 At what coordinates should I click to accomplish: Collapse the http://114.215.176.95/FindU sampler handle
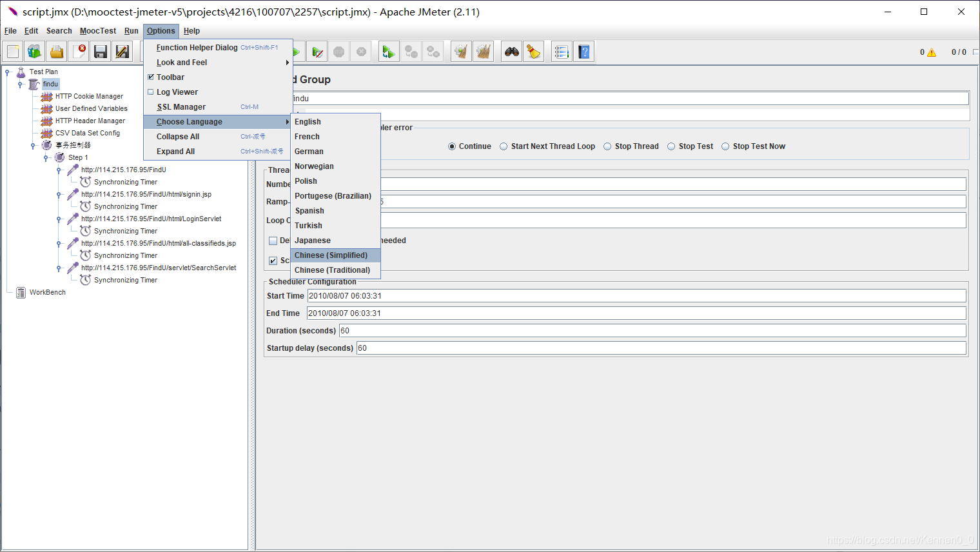tap(59, 170)
